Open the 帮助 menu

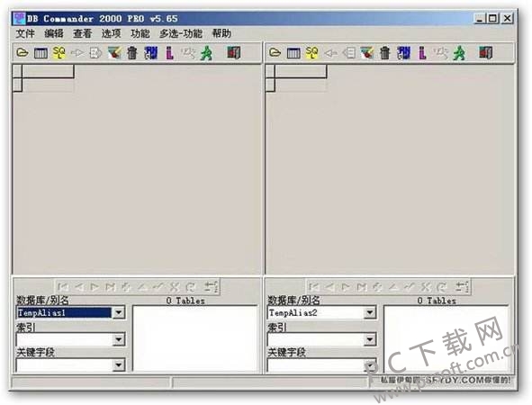(221, 33)
